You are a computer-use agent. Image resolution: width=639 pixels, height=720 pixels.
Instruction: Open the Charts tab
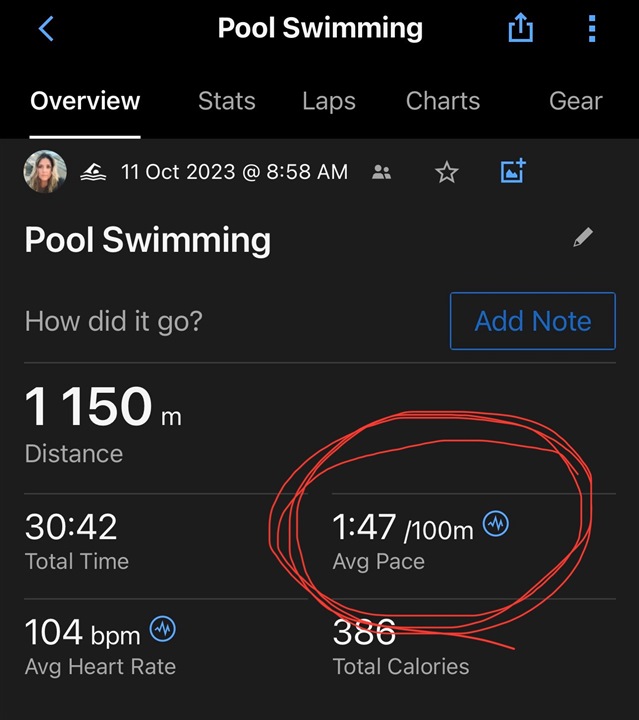(x=443, y=101)
